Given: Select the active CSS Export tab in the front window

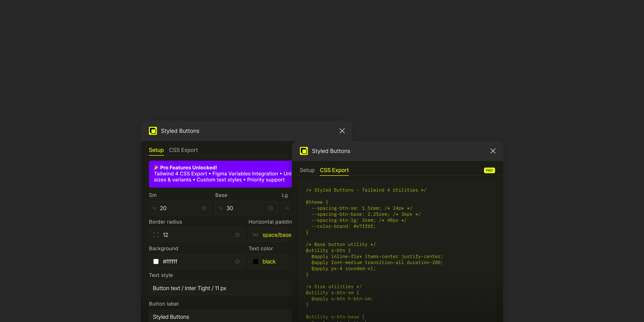Looking at the screenshot, I should (334, 170).
